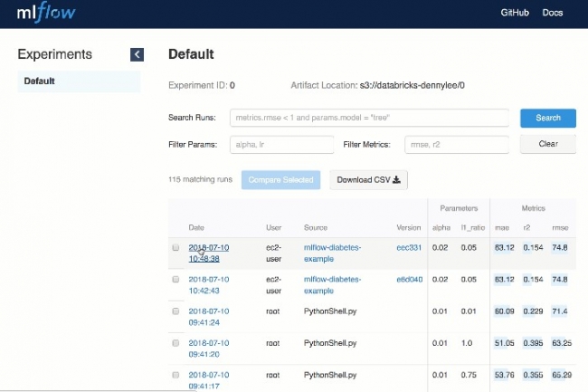The image size is (588, 392).
Task: Select checkbox for run 2018-07-10 09:41:20
Action: pos(175,344)
